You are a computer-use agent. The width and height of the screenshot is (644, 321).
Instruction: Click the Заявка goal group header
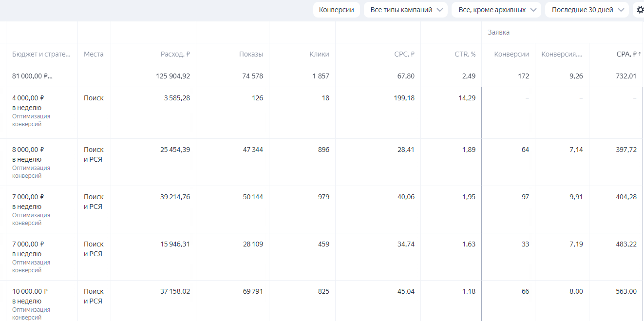498,32
